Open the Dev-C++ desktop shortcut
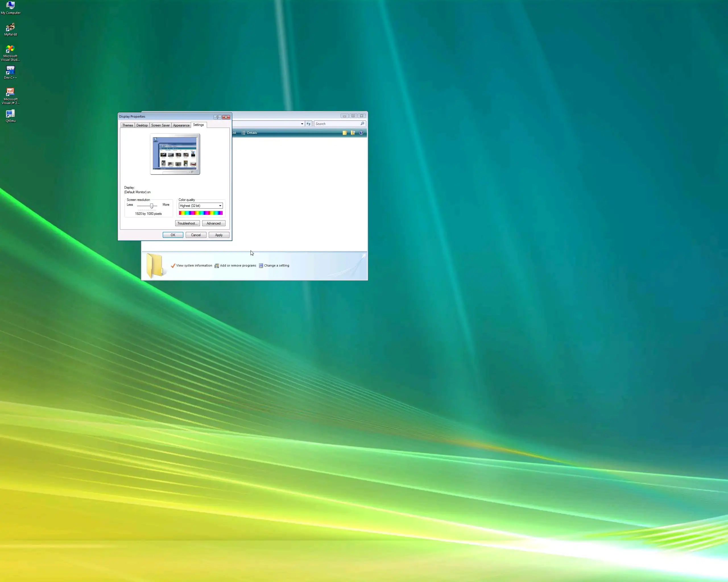The width and height of the screenshot is (728, 582). [x=11, y=70]
